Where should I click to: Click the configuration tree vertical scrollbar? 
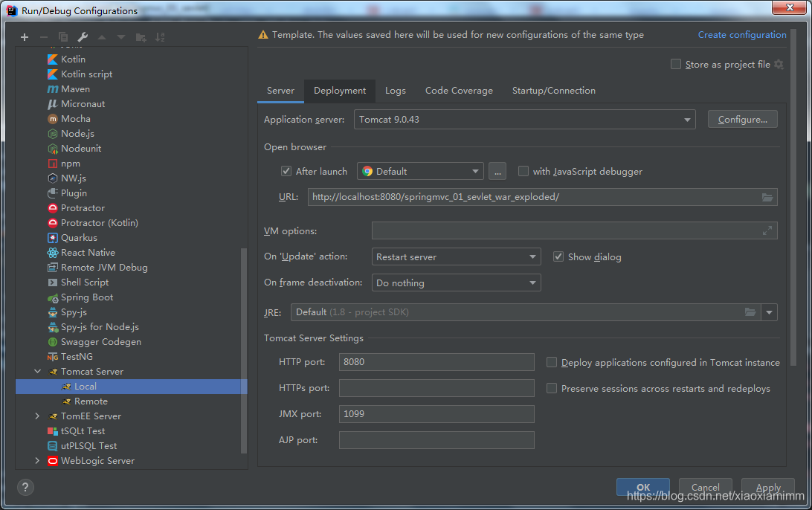(243, 351)
